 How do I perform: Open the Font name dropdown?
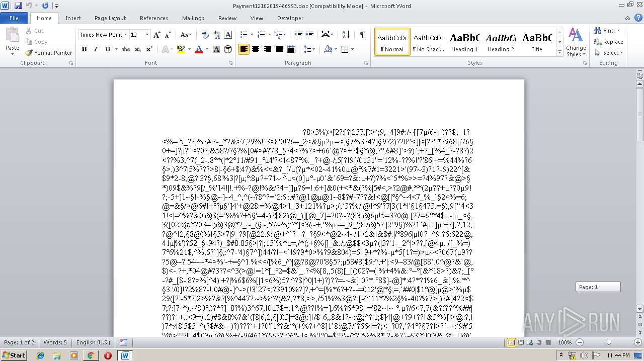pyautogui.click(x=125, y=35)
